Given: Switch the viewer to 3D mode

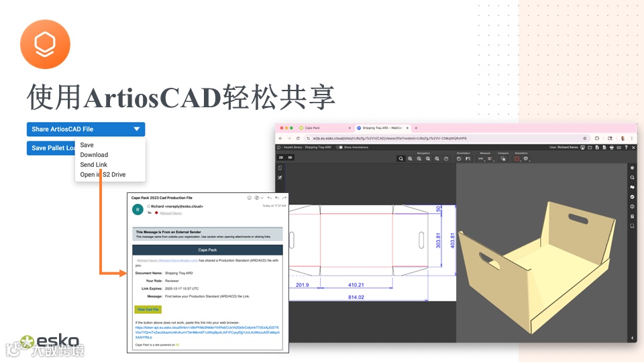Looking at the screenshot, I should (x=290, y=158).
